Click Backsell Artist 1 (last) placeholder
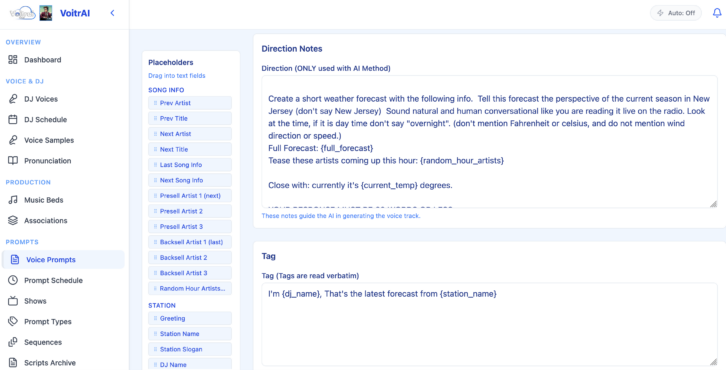The height and width of the screenshot is (370, 726). pos(190,242)
